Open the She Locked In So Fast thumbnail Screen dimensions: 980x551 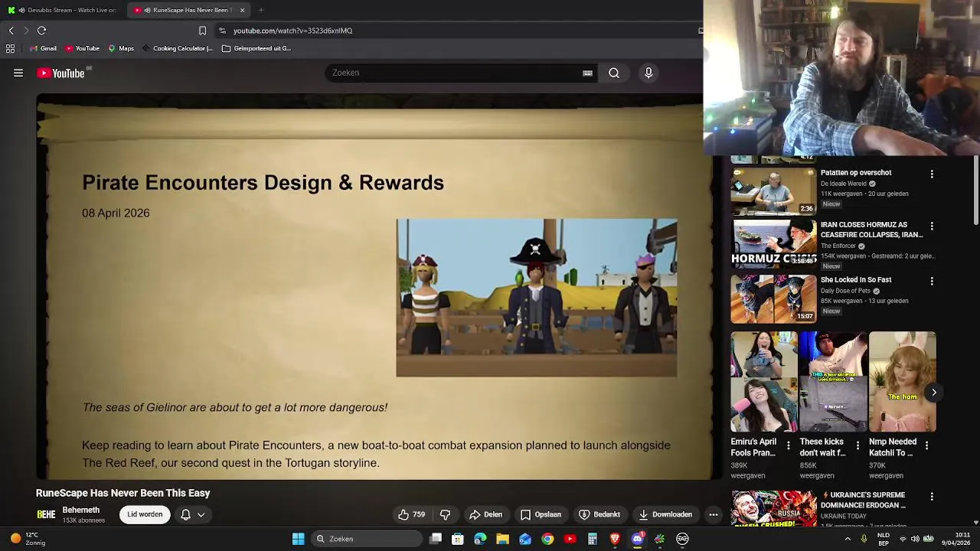tap(773, 298)
